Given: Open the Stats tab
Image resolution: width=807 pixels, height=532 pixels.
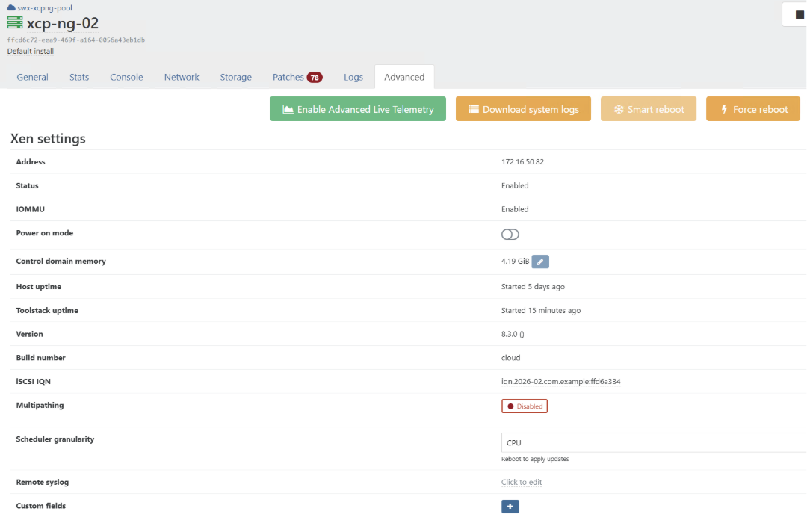Looking at the screenshot, I should click(79, 77).
